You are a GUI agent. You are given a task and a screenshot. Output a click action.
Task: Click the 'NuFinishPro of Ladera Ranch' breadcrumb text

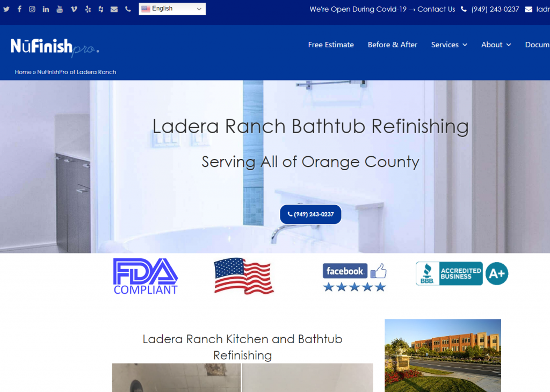click(x=77, y=72)
